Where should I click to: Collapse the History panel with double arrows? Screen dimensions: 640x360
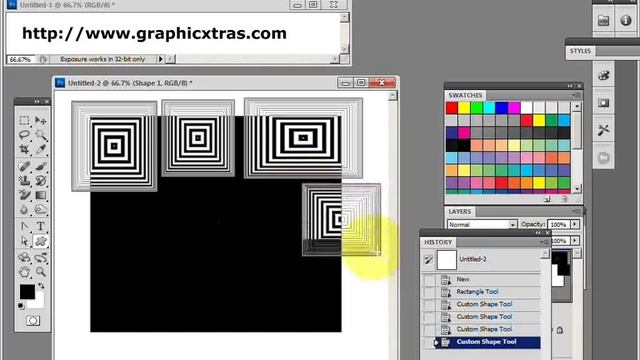[538, 233]
